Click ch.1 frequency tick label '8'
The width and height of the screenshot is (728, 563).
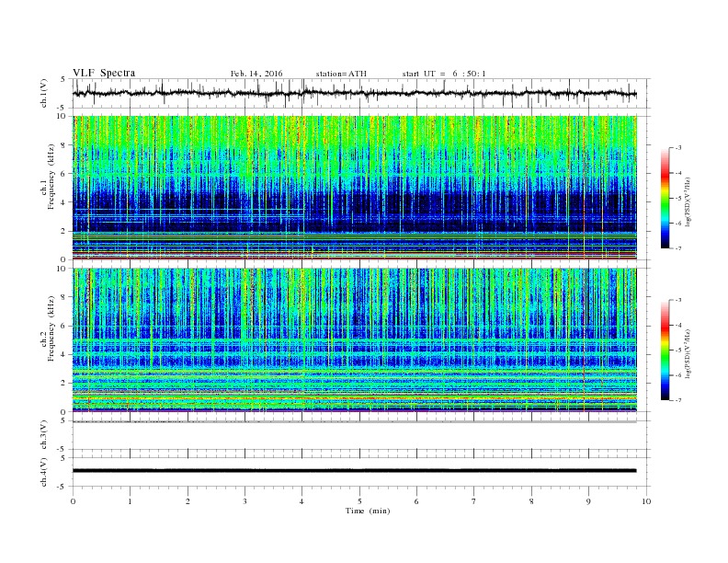pos(63,145)
